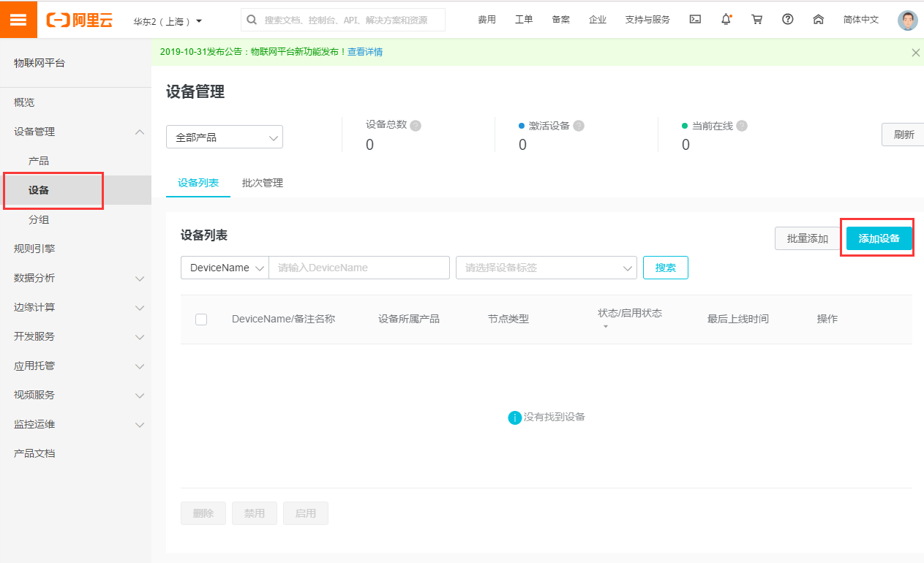
Task: Open the Cloud Shell terminal icon
Action: [695, 20]
